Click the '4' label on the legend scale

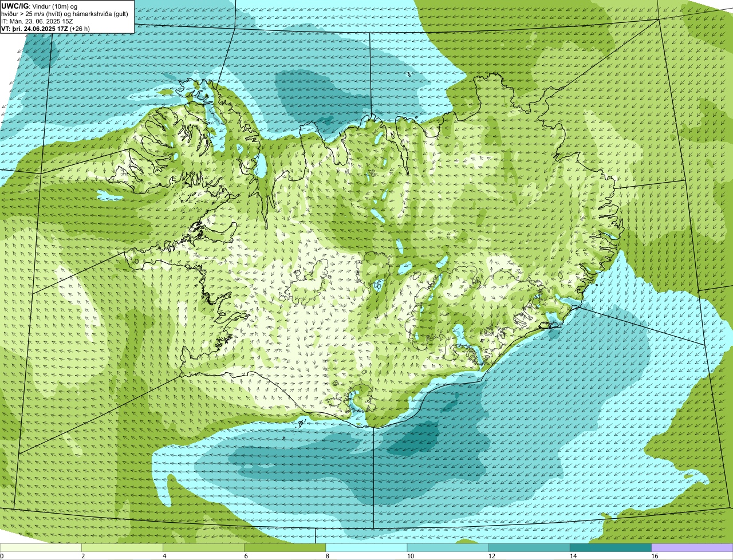[x=164, y=556]
